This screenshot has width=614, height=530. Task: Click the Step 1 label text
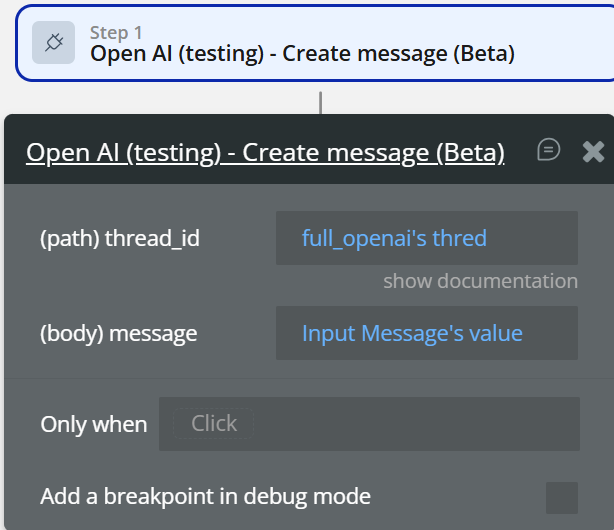click(x=116, y=33)
